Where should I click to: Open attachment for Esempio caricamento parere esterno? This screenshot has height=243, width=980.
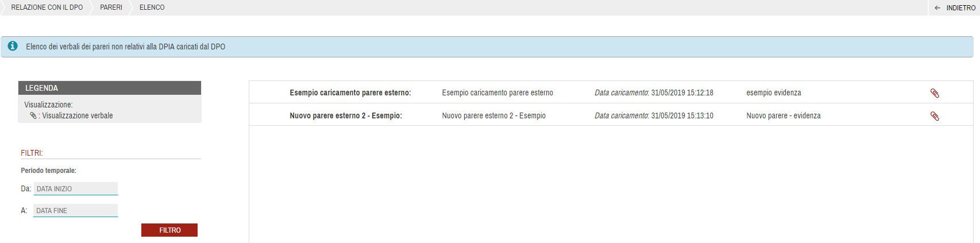[935, 93]
